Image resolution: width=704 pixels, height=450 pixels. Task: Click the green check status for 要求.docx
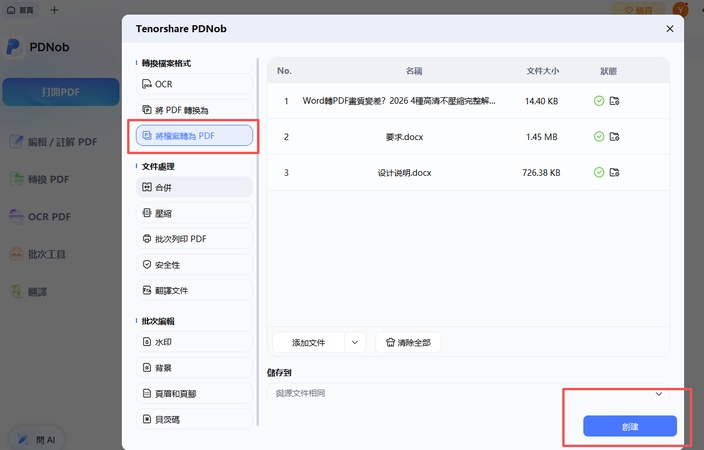599,137
